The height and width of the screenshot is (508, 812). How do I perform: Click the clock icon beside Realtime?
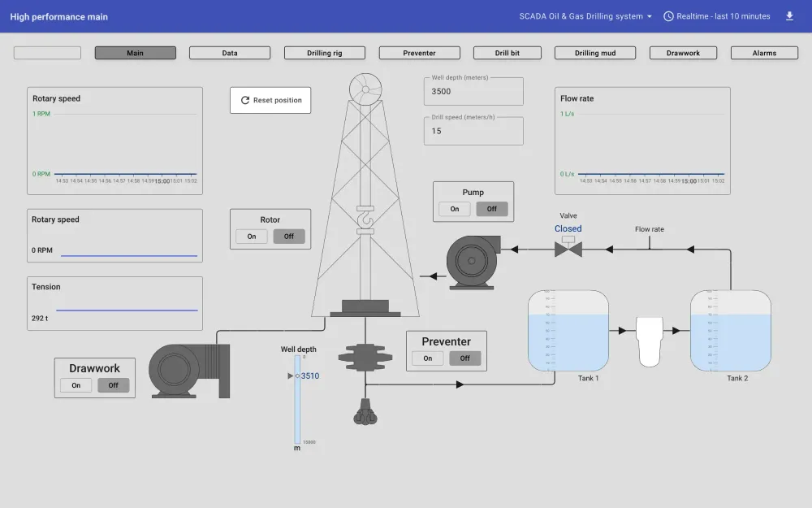coord(668,16)
